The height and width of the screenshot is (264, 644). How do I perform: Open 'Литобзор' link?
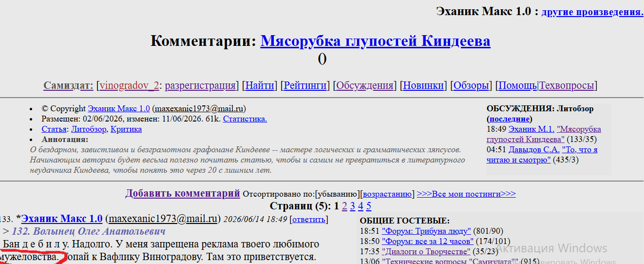tap(88, 129)
